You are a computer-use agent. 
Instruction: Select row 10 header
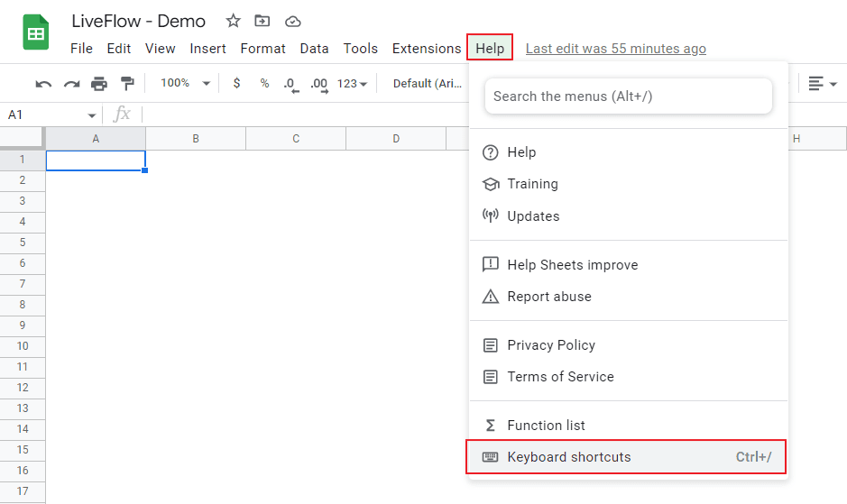pyautogui.click(x=23, y=346)
